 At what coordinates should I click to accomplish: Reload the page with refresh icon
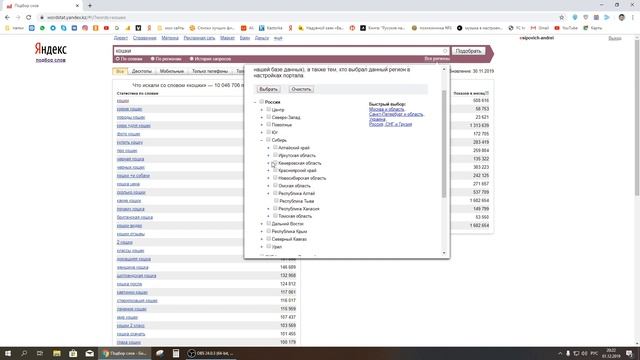[x=29, y=18]
